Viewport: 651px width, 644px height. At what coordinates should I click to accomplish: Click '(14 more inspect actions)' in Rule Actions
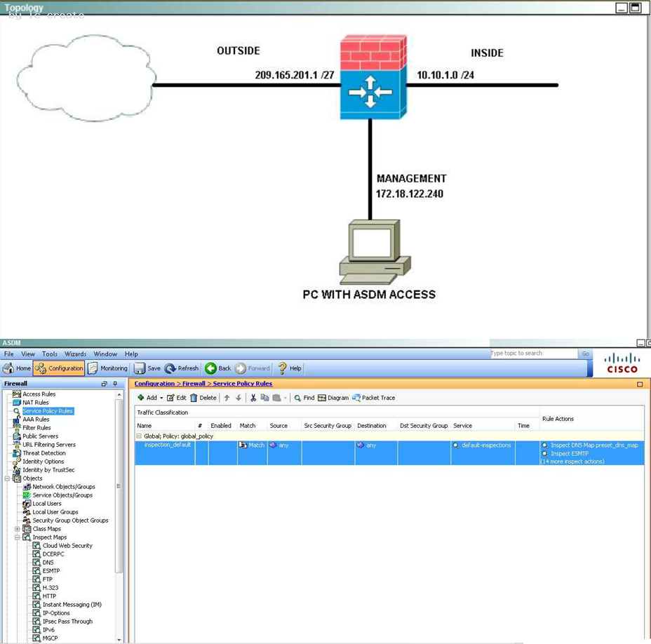coord(572,462)
